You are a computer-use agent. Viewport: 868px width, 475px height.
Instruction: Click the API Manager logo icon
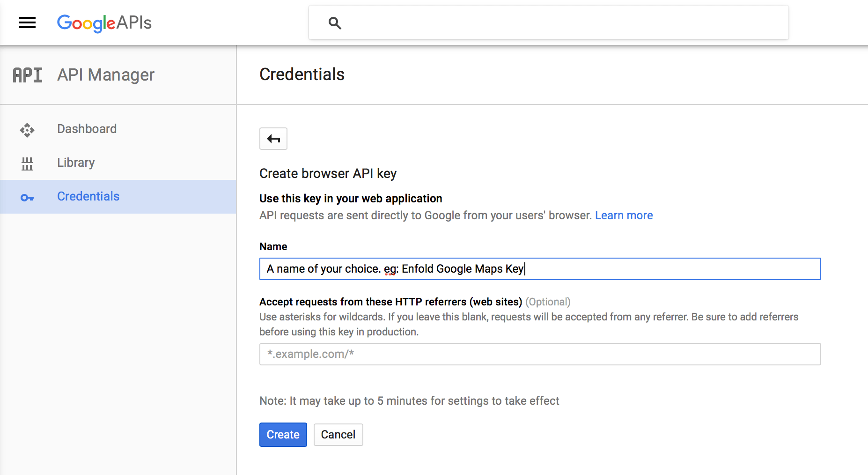[27, 74]
